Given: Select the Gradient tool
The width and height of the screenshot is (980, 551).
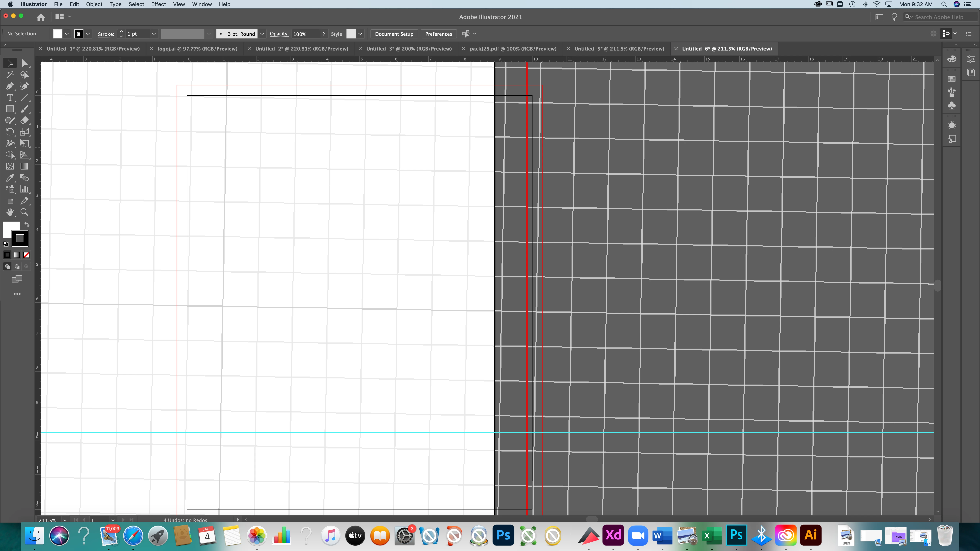Looking at the screenshot, I should point(24,166).
